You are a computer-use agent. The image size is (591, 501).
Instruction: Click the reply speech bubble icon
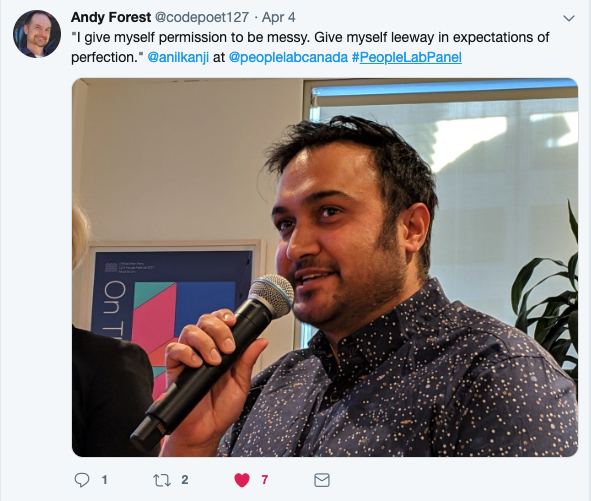coord(82,480)
